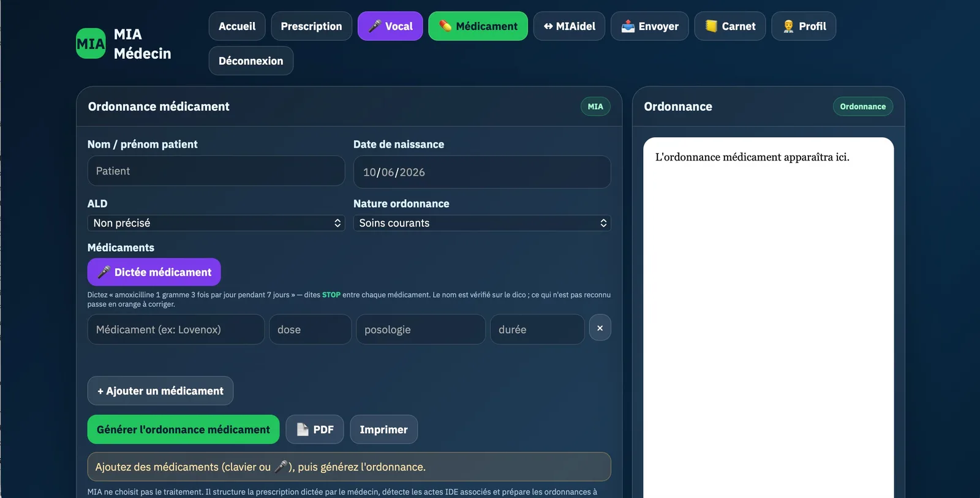Open the Envoyer tab
Screen dimensions: 980x498
click(650, 26)
